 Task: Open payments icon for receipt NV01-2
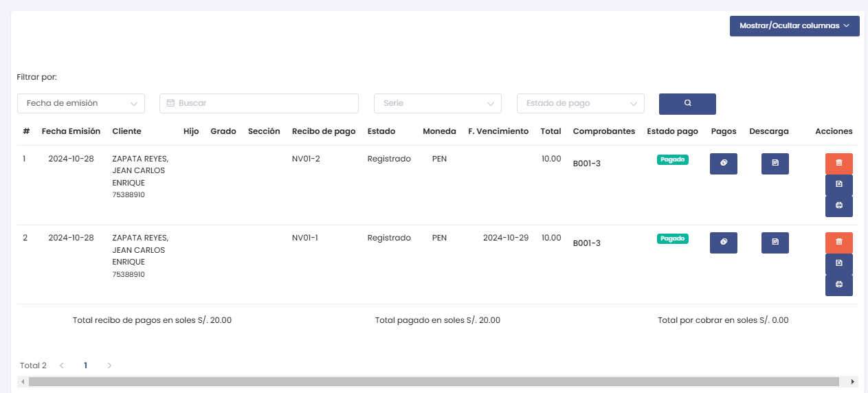(x=723, y=164)
